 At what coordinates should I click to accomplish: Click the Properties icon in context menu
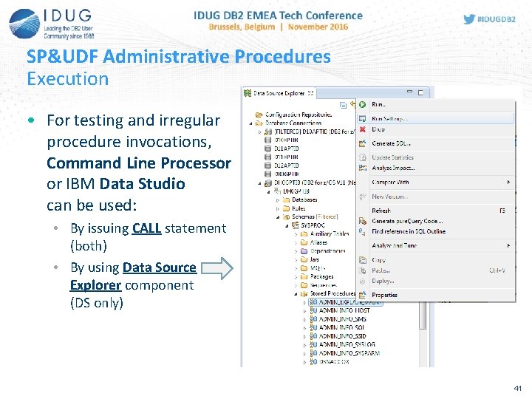pos(362,295)
